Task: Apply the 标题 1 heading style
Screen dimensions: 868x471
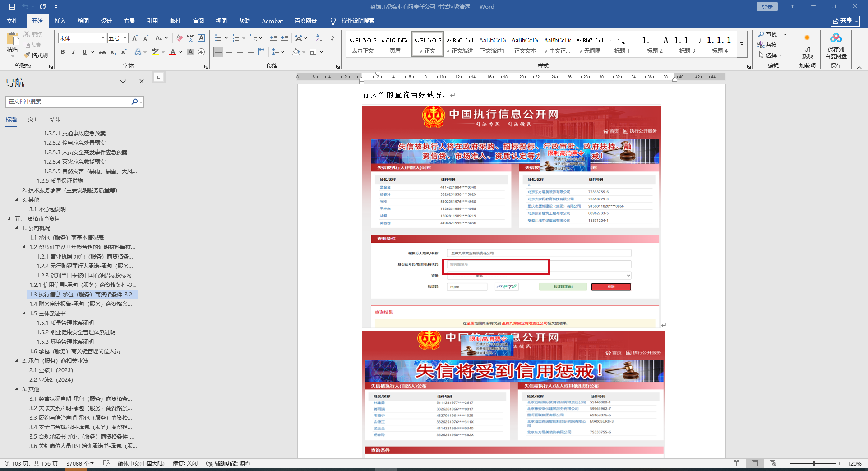Action: click(622, 44)
